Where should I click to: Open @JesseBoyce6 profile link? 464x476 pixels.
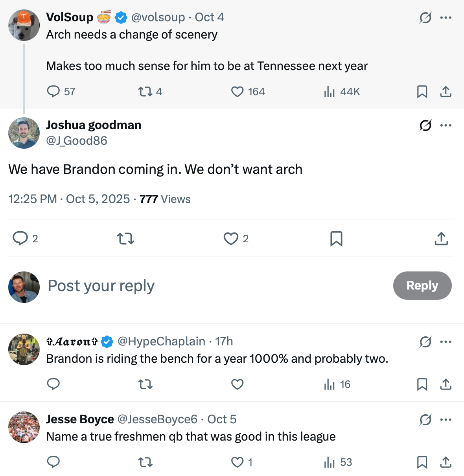pos(157,419)
